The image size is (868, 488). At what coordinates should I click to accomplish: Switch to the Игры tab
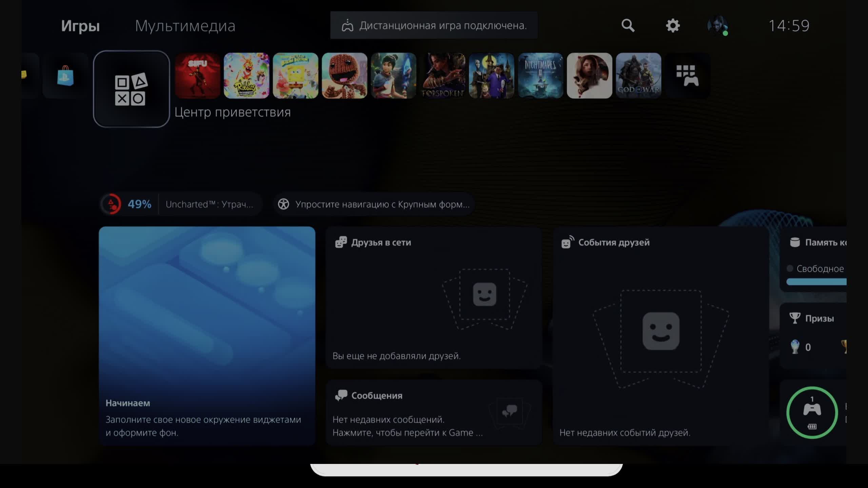[80, 26]
